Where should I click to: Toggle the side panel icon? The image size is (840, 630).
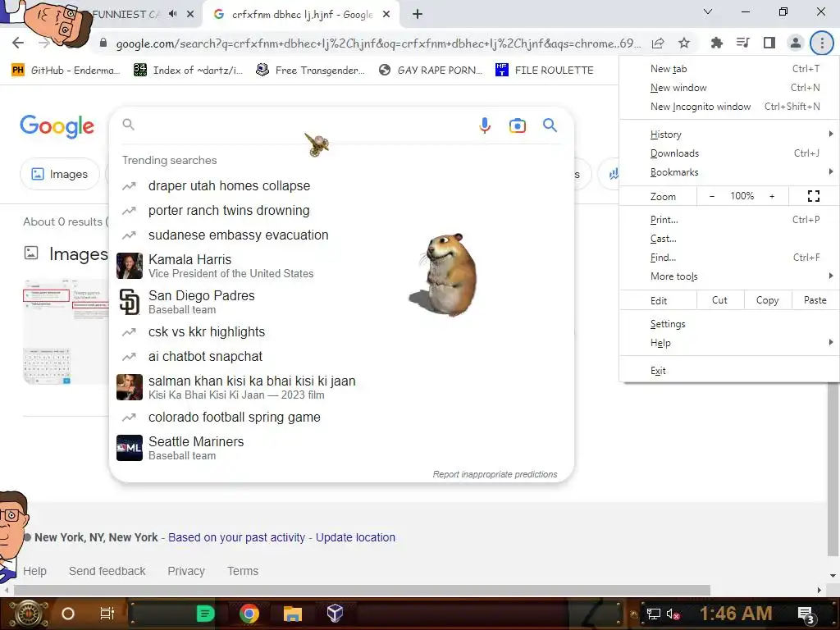coord(769,43)
